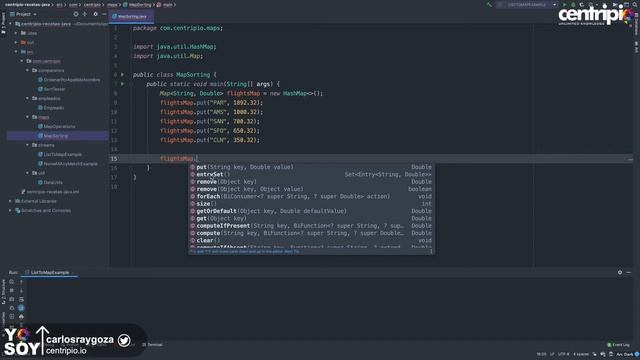Click run gutter arrow beside main method

[x=122, y=84]
